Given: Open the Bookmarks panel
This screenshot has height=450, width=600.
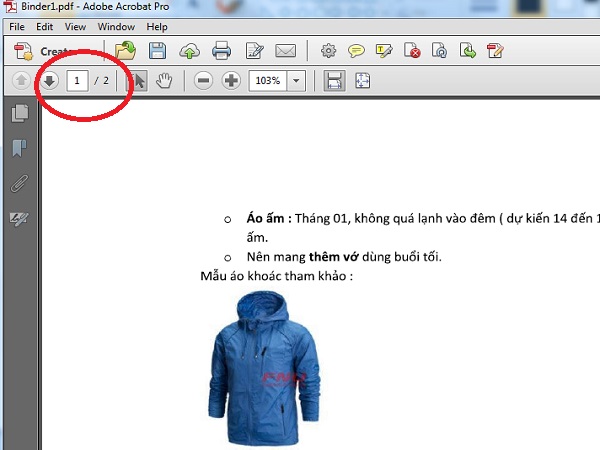Looking at the screenshot, I should tap(19, 148).
